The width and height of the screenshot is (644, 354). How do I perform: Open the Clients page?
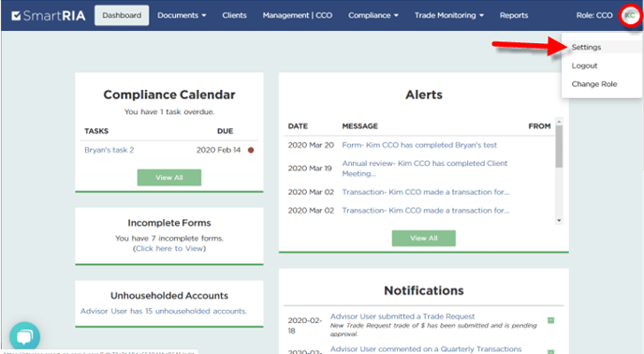click(234, 16)
